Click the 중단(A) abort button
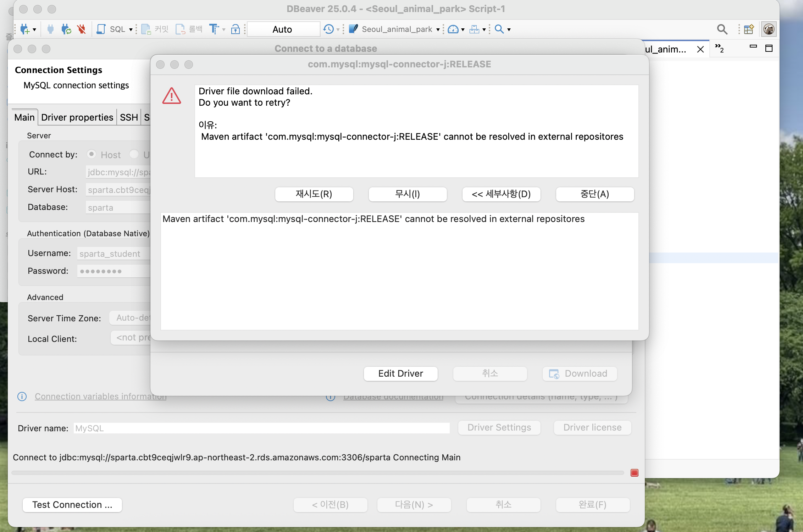The image size is (803, 532). click(595, 194)
